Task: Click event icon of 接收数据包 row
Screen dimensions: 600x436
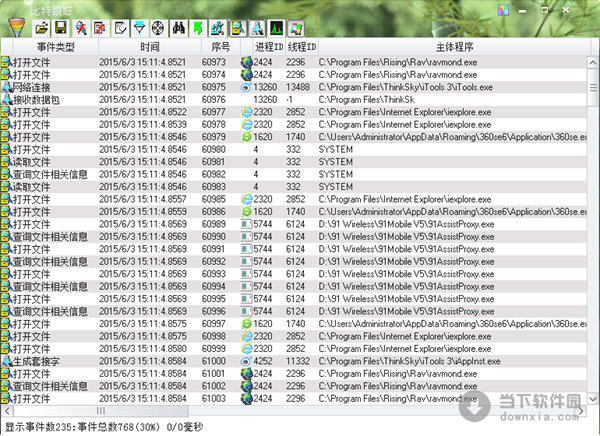Action: coord(7,100)
